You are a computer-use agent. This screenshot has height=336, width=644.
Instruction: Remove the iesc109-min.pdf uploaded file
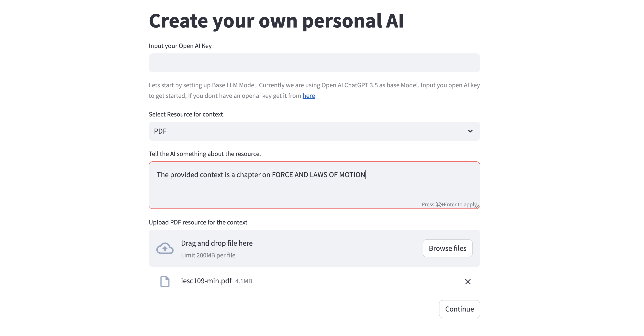pos(468,281)
